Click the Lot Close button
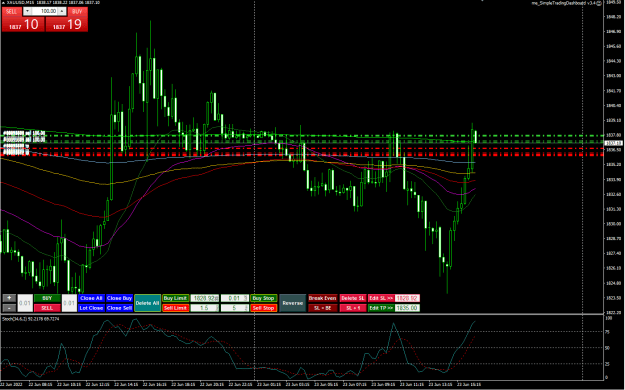 [x=91, y=308]
